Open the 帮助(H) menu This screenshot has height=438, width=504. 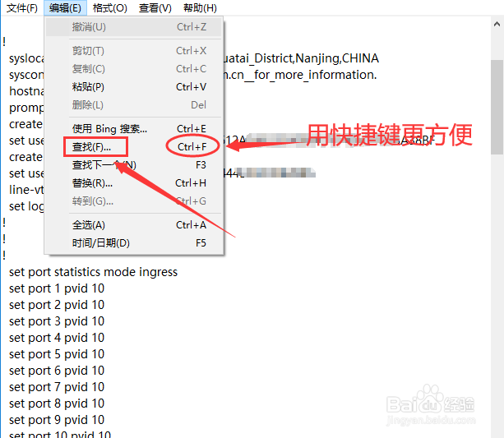click(x=200, y=7)
